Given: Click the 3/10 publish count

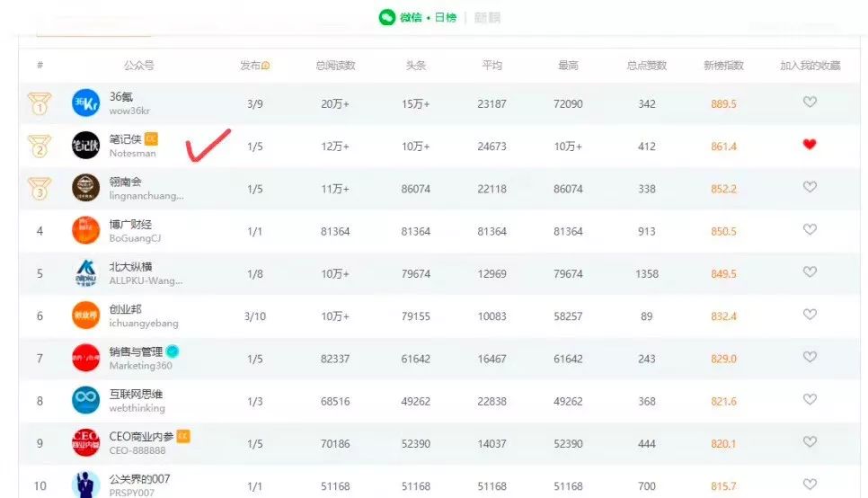Looking at the screenshot, I should point(254,316).
